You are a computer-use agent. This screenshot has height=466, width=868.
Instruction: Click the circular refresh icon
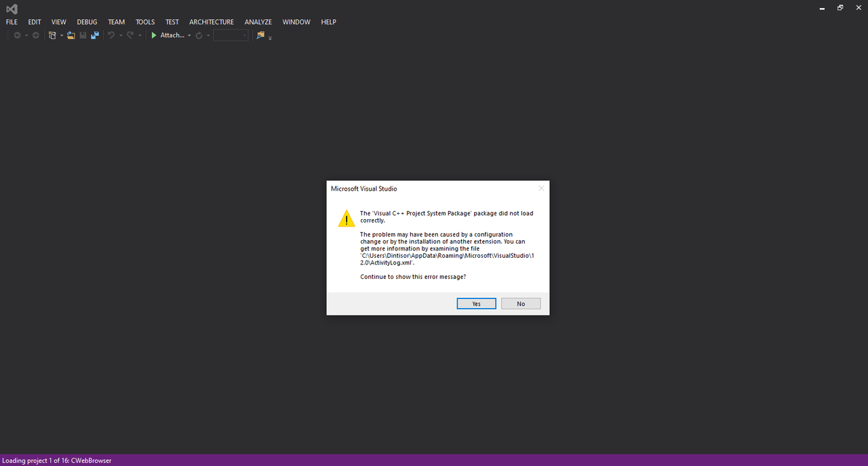point(199,35)
